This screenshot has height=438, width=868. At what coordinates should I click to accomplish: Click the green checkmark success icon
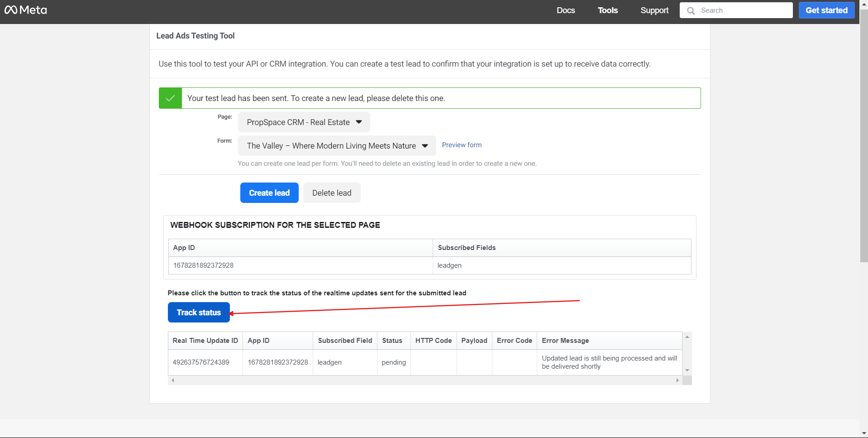(170, 98)
